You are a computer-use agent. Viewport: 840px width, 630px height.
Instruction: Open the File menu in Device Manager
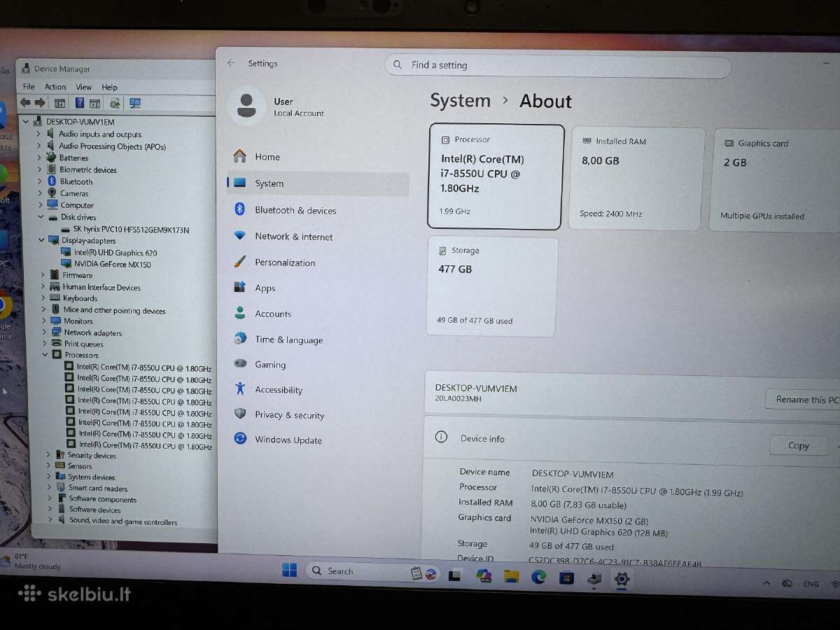coord(29,87)
